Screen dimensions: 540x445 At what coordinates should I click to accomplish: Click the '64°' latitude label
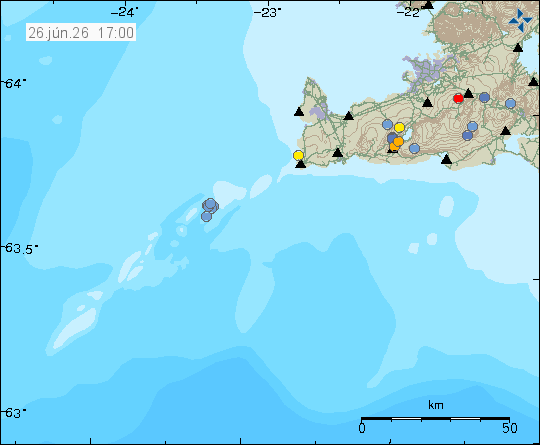point(14,84)
